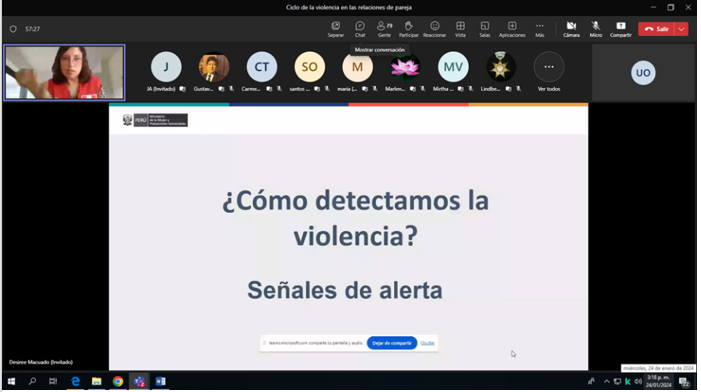This screenshot has width=701, height=392.
Task: Select participant avatar J (JA Invitado)
Action: click(x=167, y=67)
